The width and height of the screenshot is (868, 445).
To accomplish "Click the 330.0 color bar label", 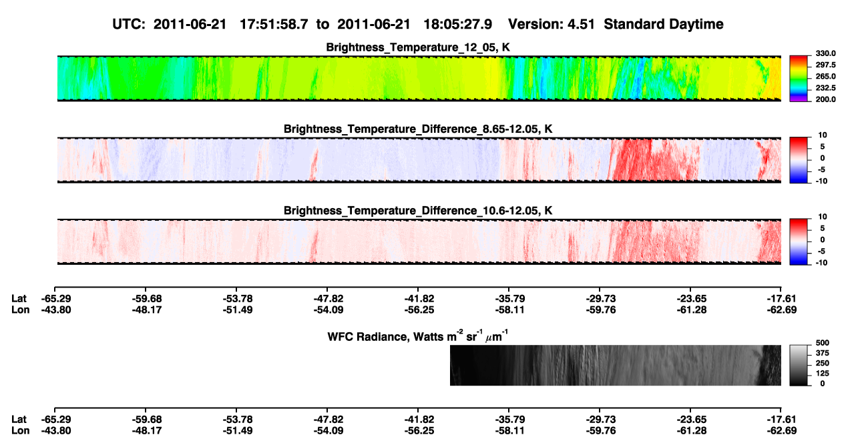I will 826,53.
